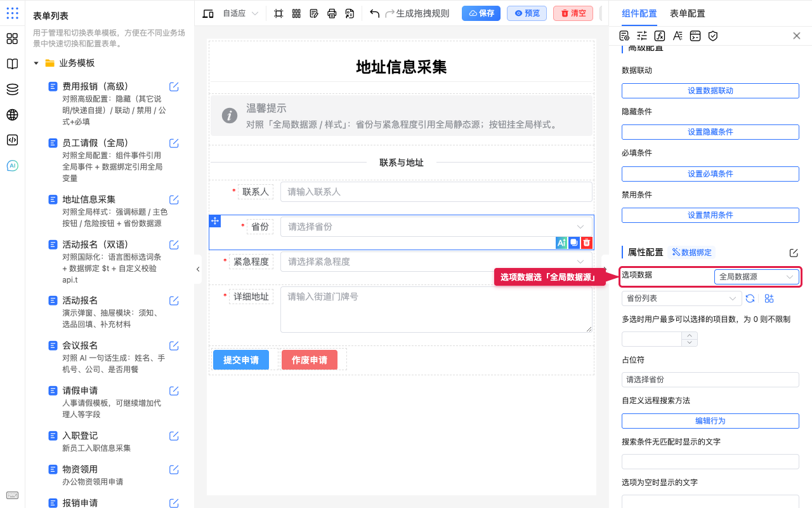The height and width of the screenshot is (508, 812).
Task: Increase the max selectable items stepper
Action: tap(690, 335)
